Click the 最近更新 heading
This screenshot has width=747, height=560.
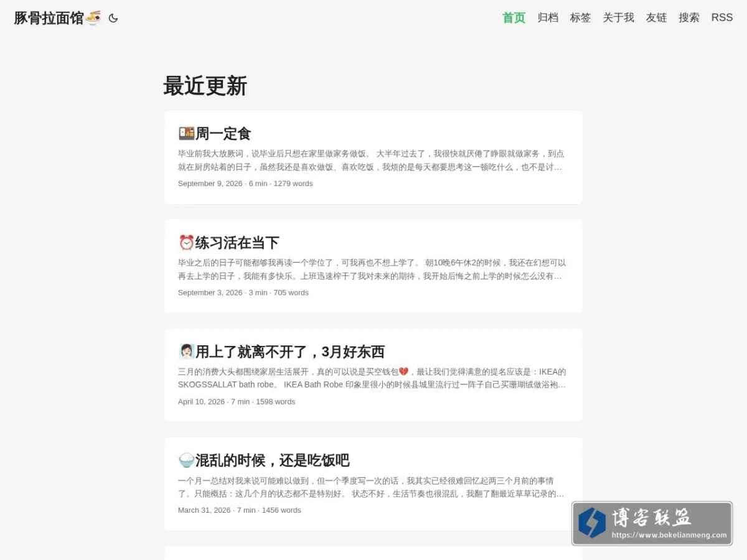(205, 86)
